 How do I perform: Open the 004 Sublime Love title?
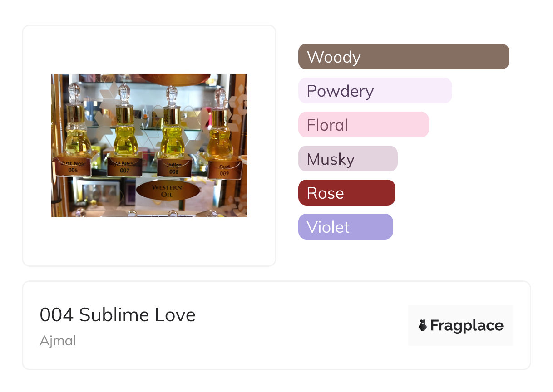coord(118,315)
